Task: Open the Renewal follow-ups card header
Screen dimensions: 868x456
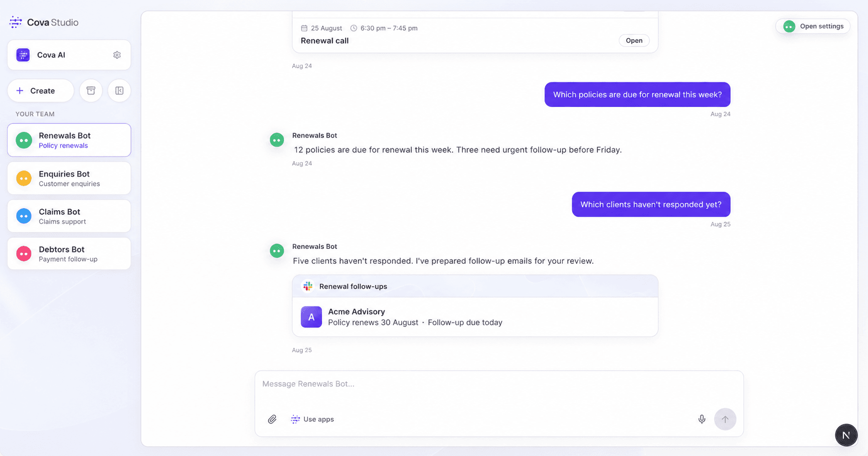Action: click(x=475, y=286)
